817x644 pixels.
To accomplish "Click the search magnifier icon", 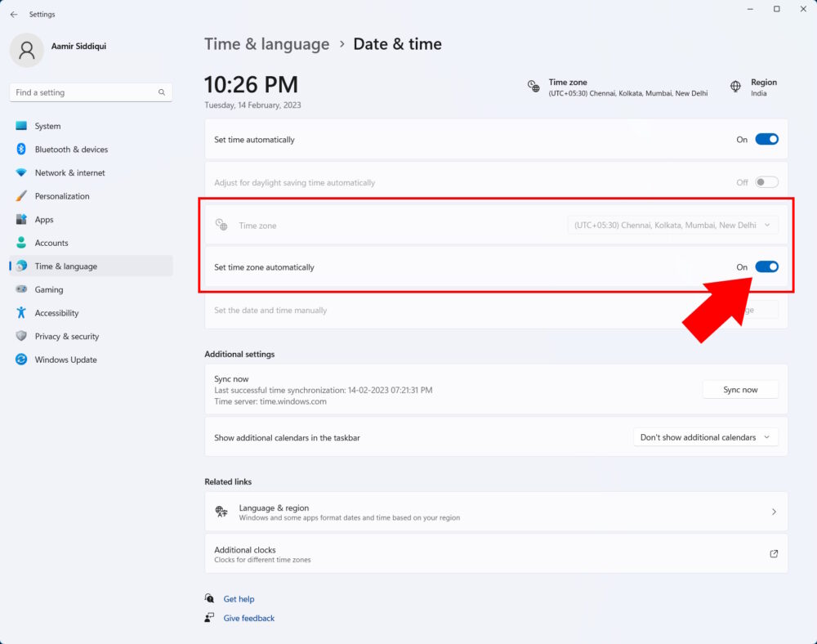I will pos(162,92).
